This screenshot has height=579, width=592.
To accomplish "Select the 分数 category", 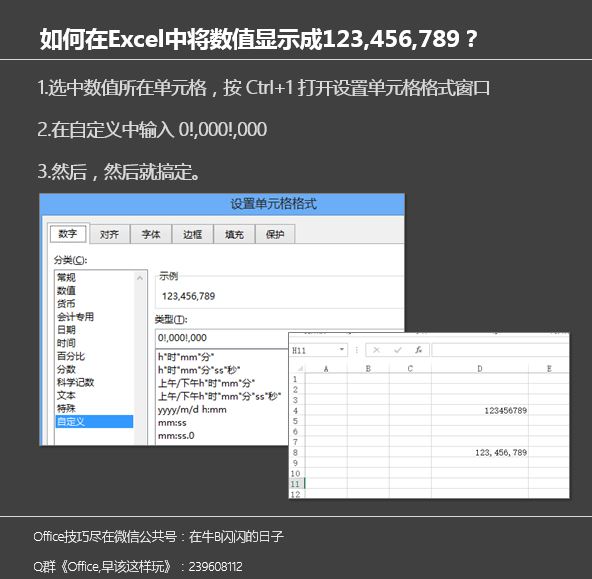I will click(x=94, y=369).
